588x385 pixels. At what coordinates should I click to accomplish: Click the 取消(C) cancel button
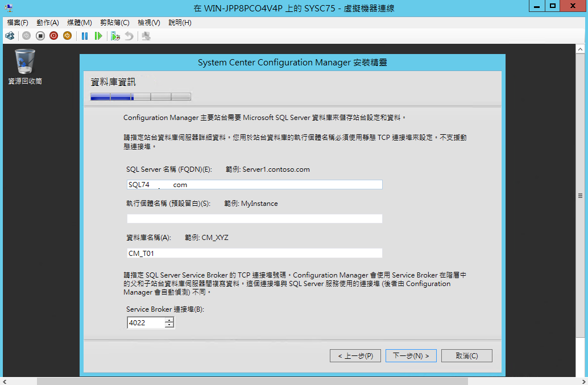467,356
